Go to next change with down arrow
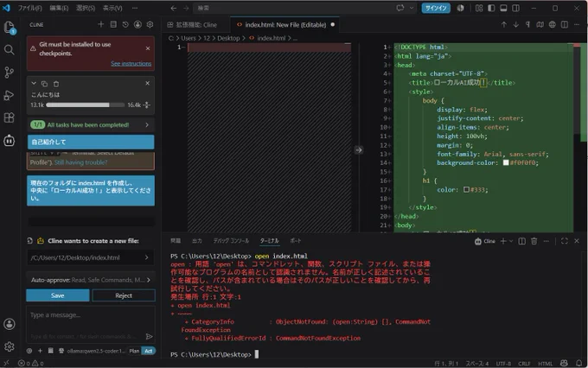Image resolution: width=588 pixels, height=368 pixels. coord(516,25)
